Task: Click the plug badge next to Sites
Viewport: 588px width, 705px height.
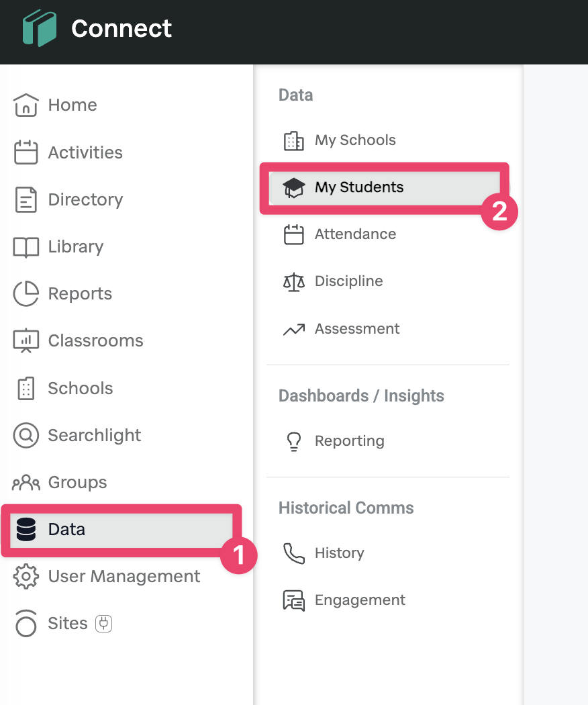Action: (104, 624)
